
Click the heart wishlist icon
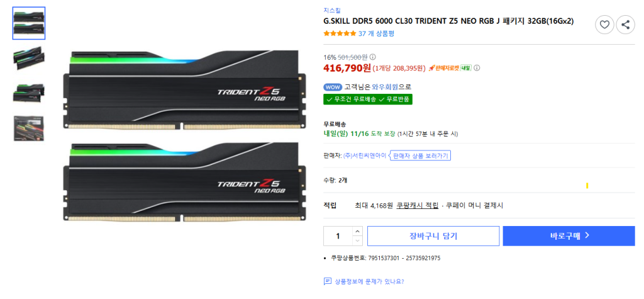click(x=604, y=25)
